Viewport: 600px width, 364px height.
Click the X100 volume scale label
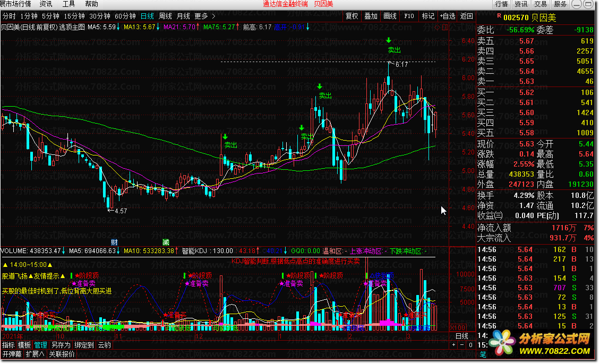pos(458,328)
